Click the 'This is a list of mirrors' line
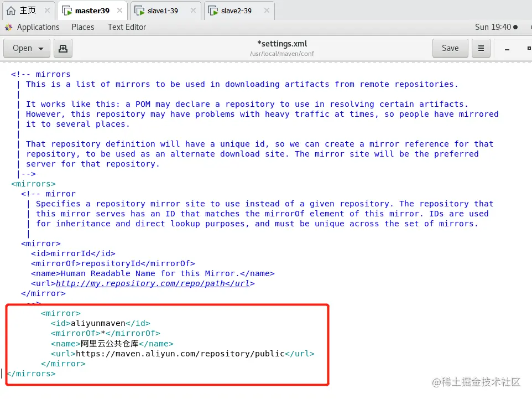Screen dimensions: 532x399 [x=242, y=84]
